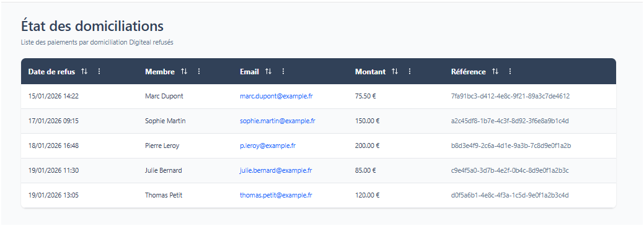
Task: Select reference starting with d0f5a6b1
Action: [x=509, y=195]
